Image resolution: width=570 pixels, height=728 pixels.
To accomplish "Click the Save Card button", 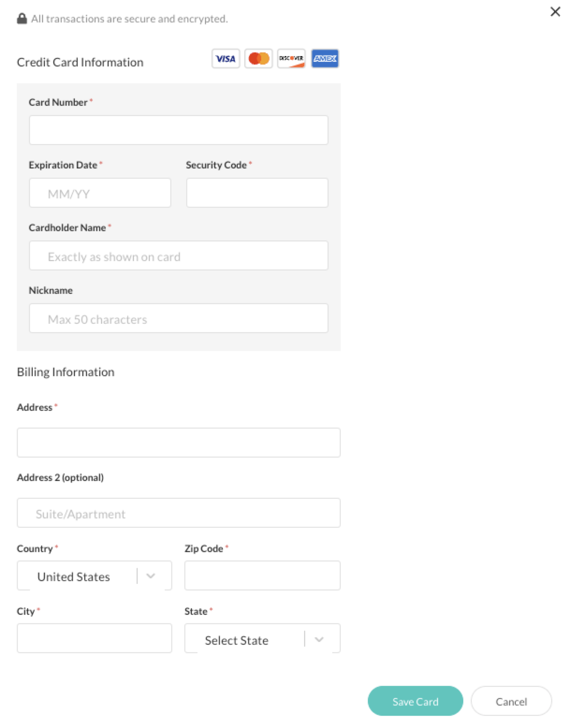I will tap(415, 701).
